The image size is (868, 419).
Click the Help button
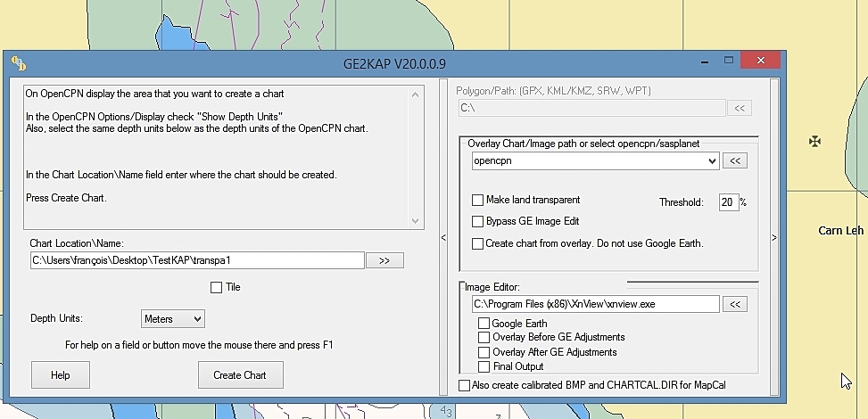pyautogui.click(x=61, y=375)
